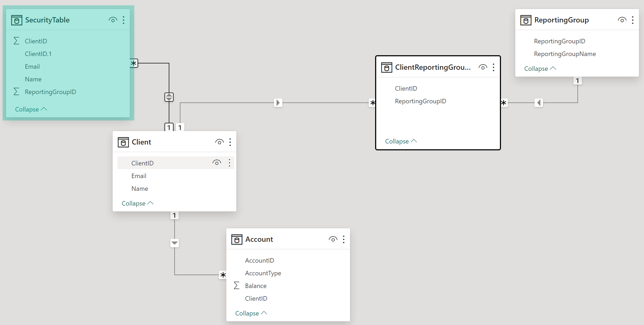Screen dimensions: 644x325
Task: Open Account table more options menu
Action: tap(344, 239)
